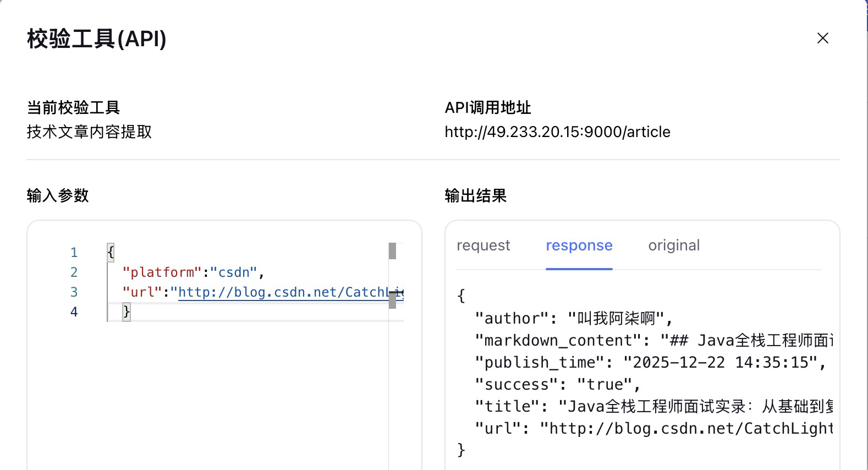Close the 校验工具(API) dialog
868x470 pixels.
point(822,38)
